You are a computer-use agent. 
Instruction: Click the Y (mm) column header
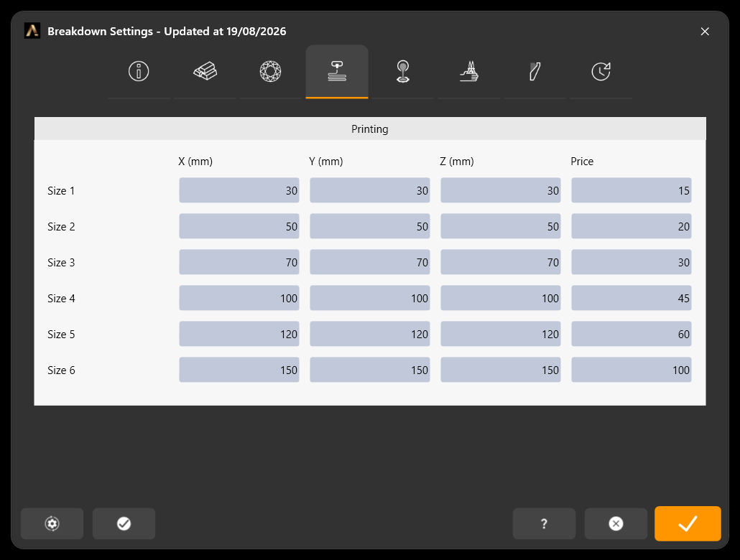pos(326,162)
